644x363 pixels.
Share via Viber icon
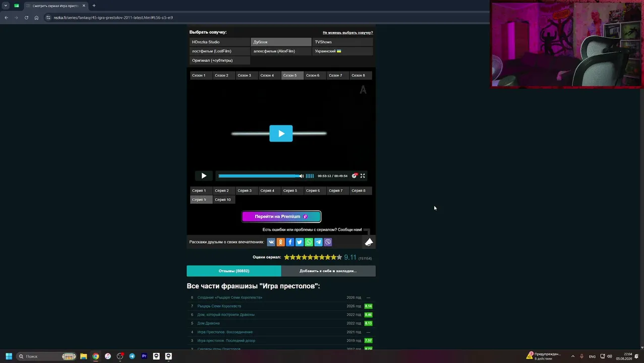328,242
